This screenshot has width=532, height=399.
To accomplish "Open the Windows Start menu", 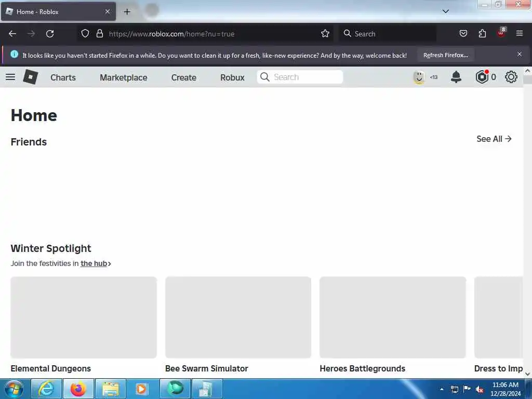I will tap(14, 389).
